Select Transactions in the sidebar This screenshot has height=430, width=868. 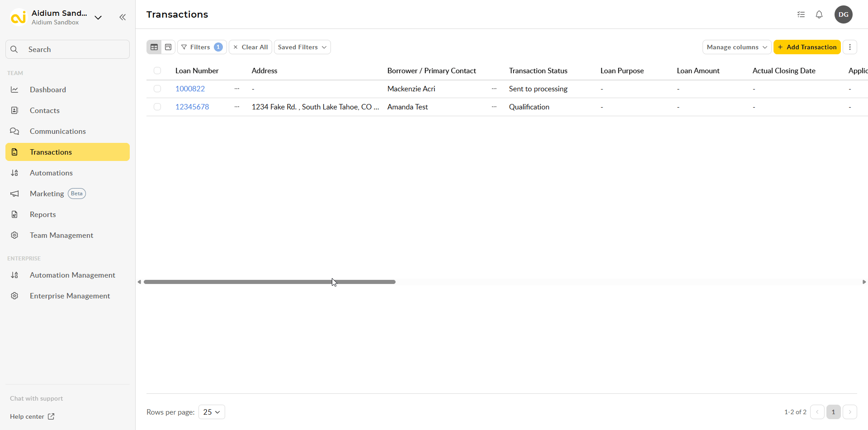coord(68,152)
